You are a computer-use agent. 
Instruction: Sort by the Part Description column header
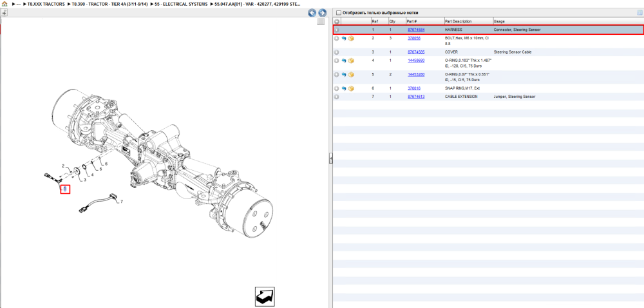(x=459, y=21)
